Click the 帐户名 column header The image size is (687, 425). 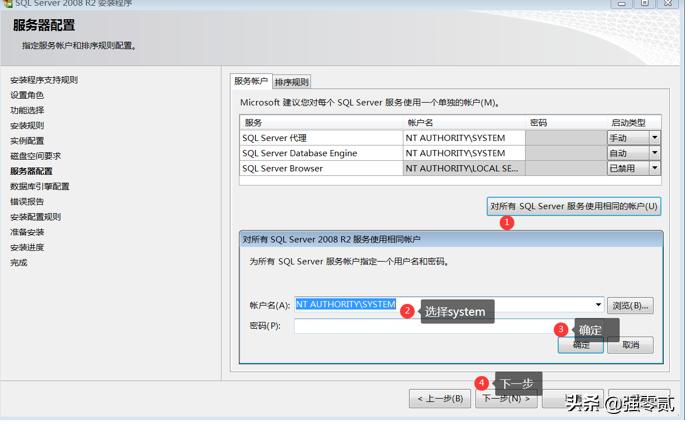tap(464, 123)
